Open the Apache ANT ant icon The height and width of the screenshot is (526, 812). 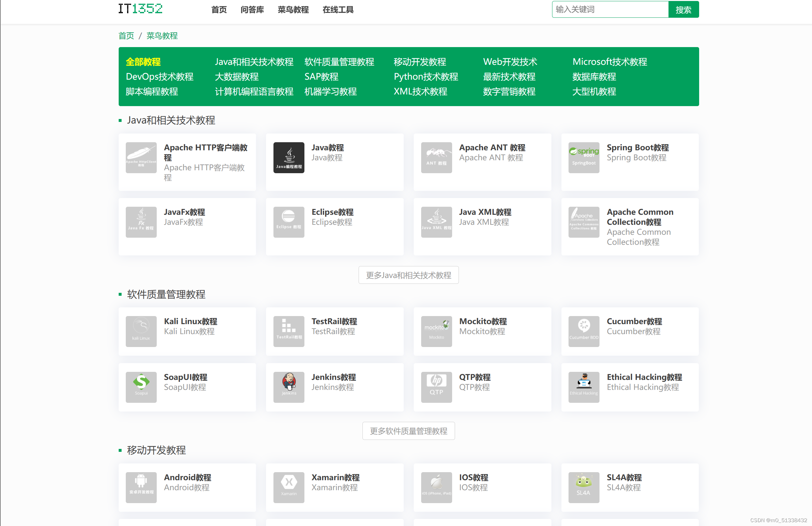(436, 158)
